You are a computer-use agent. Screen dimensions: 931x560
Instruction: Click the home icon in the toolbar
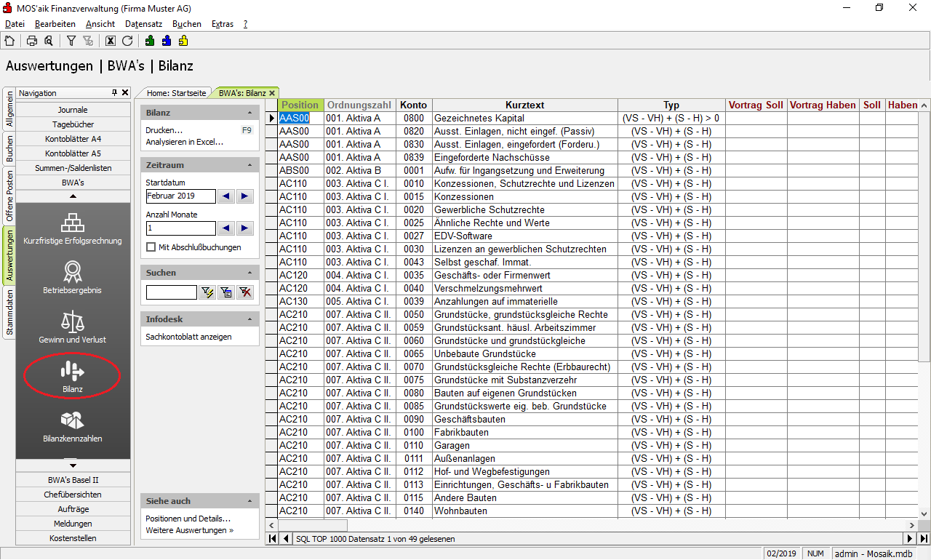(x=9, y=41)
